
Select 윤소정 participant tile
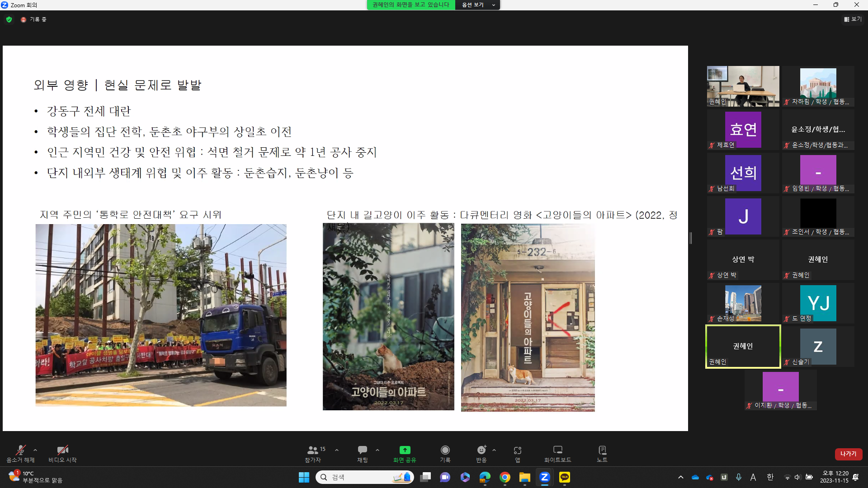818,130
